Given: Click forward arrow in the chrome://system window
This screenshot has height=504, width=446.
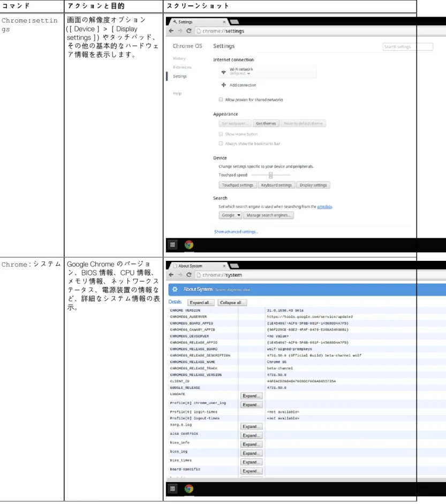Looking at the screenshot, I should click(x=180, y=275).
